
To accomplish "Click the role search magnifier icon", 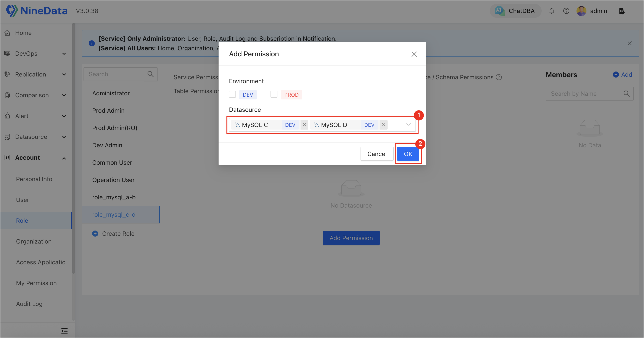I will 150,74.
